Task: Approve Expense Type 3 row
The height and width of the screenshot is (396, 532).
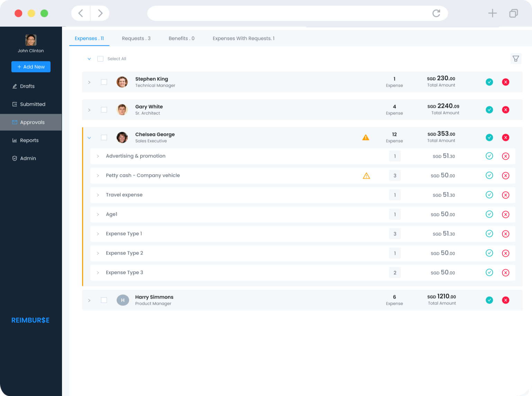Action: pyautogui.click(x=489, y=273)
